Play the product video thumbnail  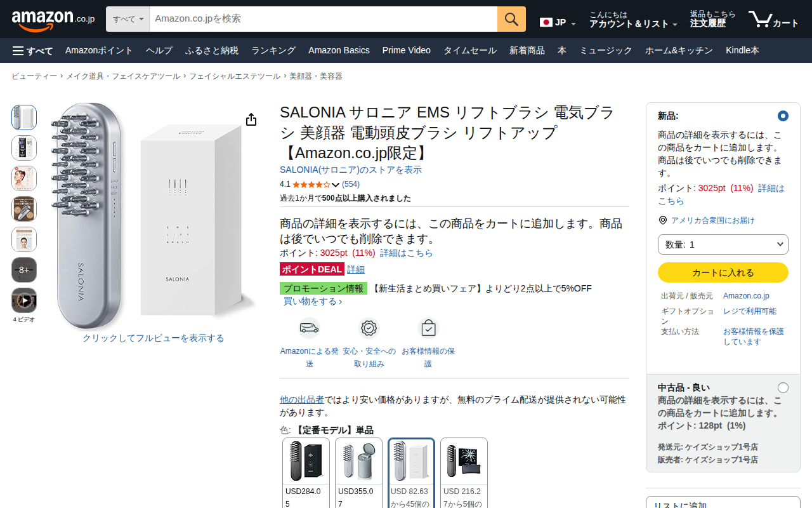click(x=24, y=300)
